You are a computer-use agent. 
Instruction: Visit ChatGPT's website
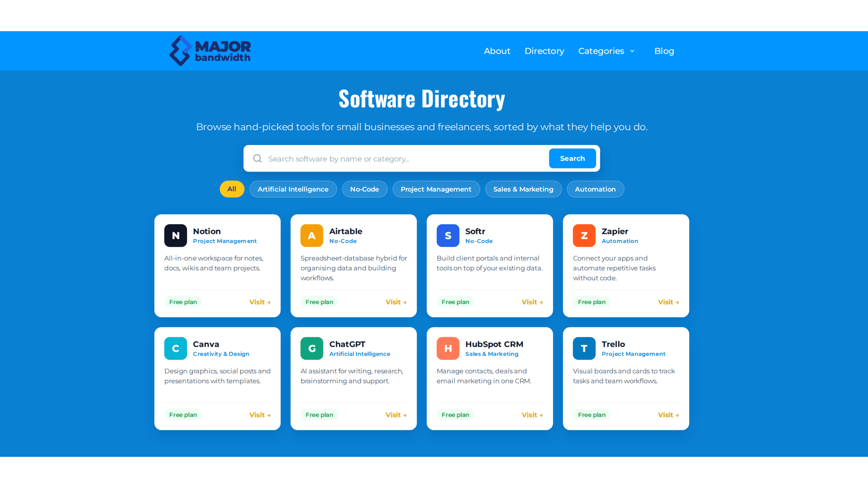396,415
